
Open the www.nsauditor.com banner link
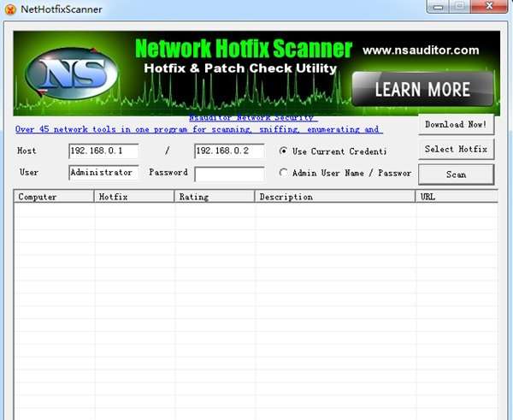(421, 50)
